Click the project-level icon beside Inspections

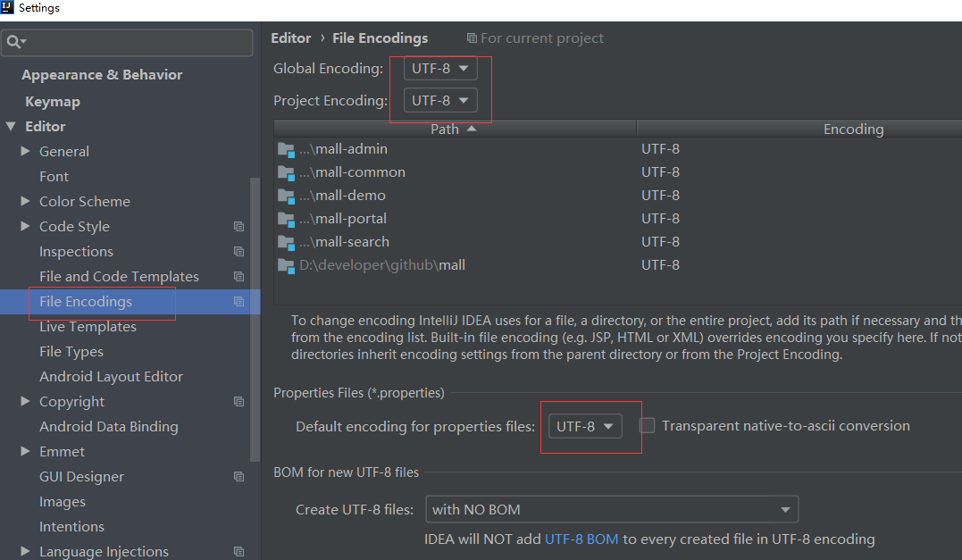click(x=238, y=252)
